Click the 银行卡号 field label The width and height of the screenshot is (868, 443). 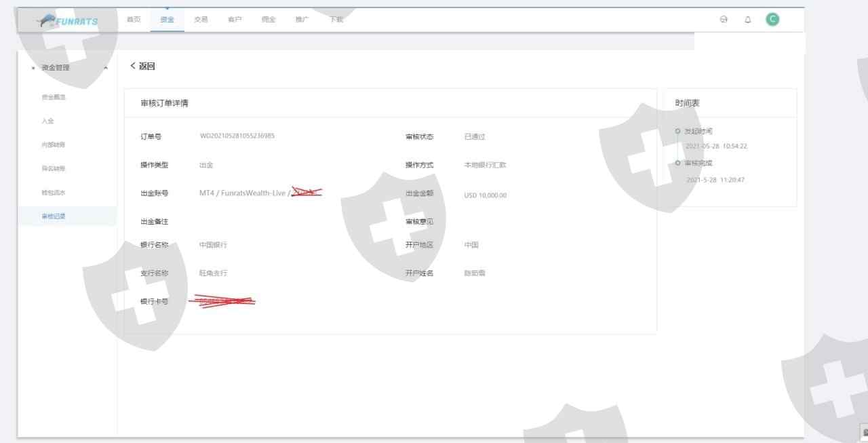coord(154,301)
